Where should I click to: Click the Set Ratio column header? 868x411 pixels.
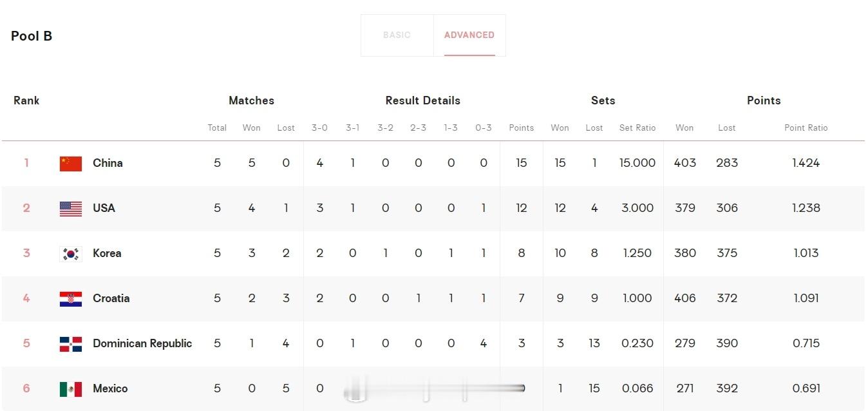[637, 128]
